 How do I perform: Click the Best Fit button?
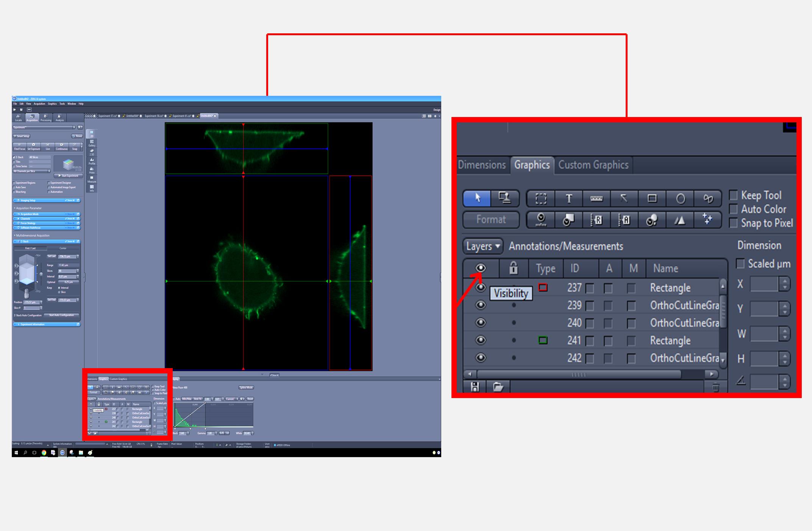tap(198, 399)
